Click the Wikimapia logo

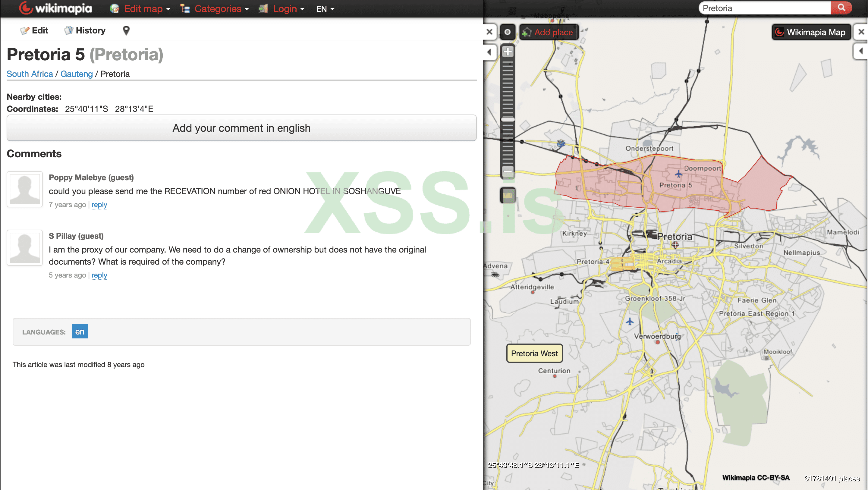coord(55,8)
